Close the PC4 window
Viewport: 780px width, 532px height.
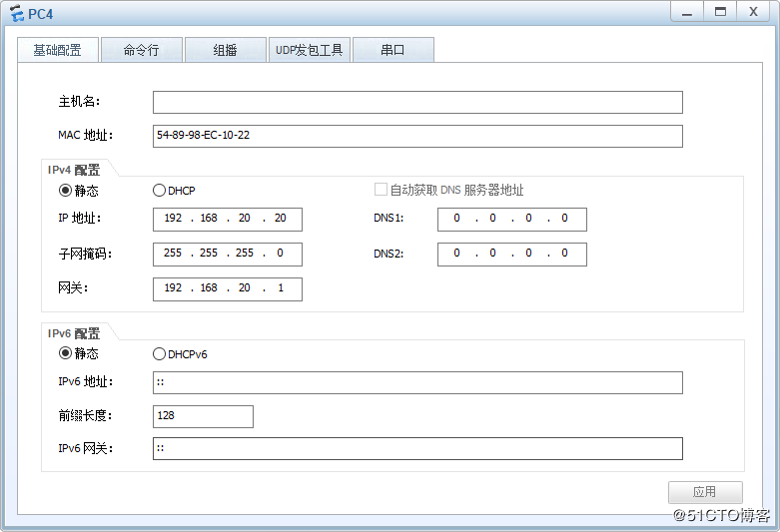point(754,12)
